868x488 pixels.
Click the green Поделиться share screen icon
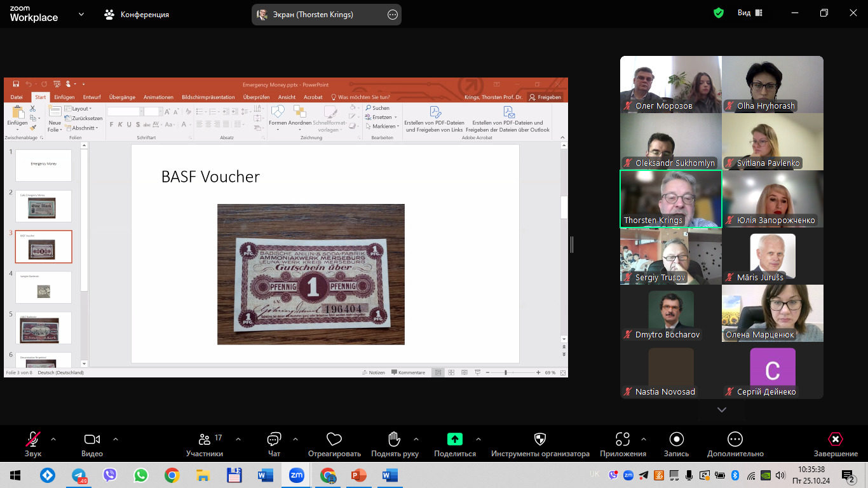pos(455,439)
